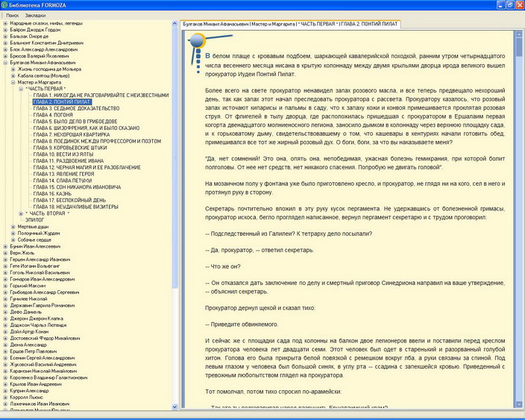Select author Дефо Даниэль
Image resolution: width=525 pixels, height=420 pixels.
pos(26,312)
